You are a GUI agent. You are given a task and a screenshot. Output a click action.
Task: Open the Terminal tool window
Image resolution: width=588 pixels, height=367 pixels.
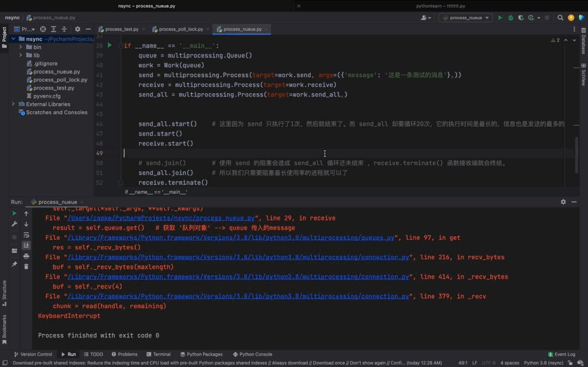(x=158, y=354)
